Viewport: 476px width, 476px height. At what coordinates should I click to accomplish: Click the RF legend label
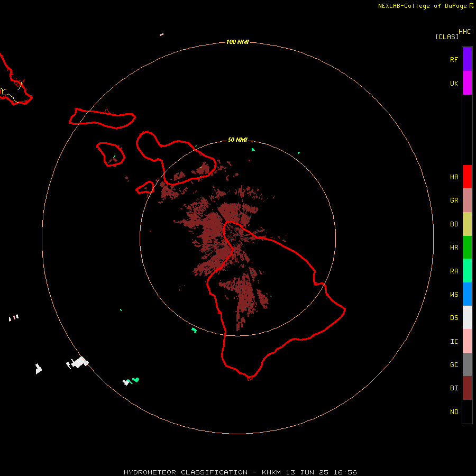[454, 59]
